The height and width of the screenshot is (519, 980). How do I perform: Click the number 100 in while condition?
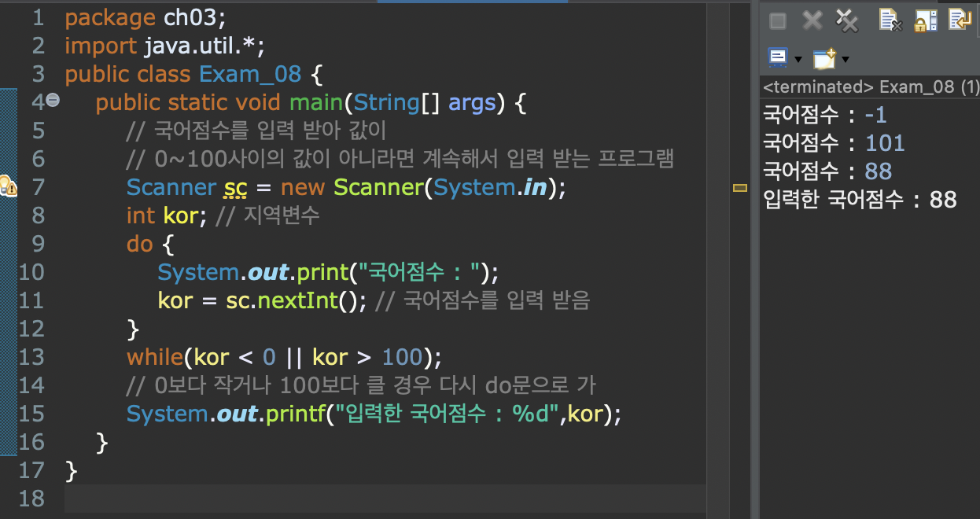click(x=403, y=357)
